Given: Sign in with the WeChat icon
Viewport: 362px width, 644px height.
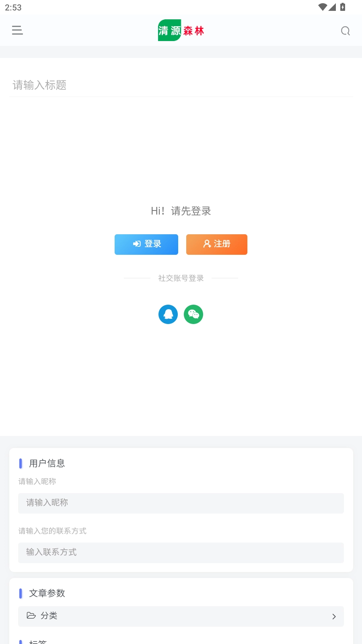Looking at the screenshot, I should point(193,314).
